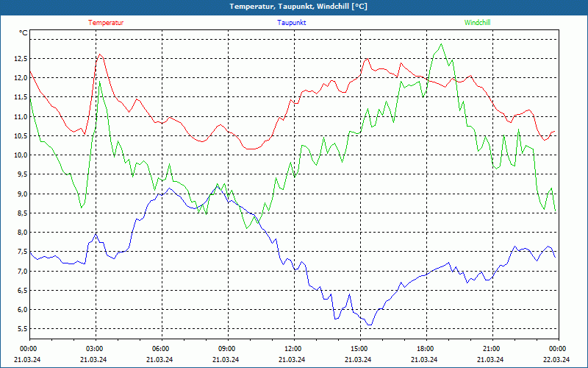Image resolution: width=588 pixels, height=368 pixels.
Task: Click the 22.03.24 date label
Action: [x=556, y=359]
